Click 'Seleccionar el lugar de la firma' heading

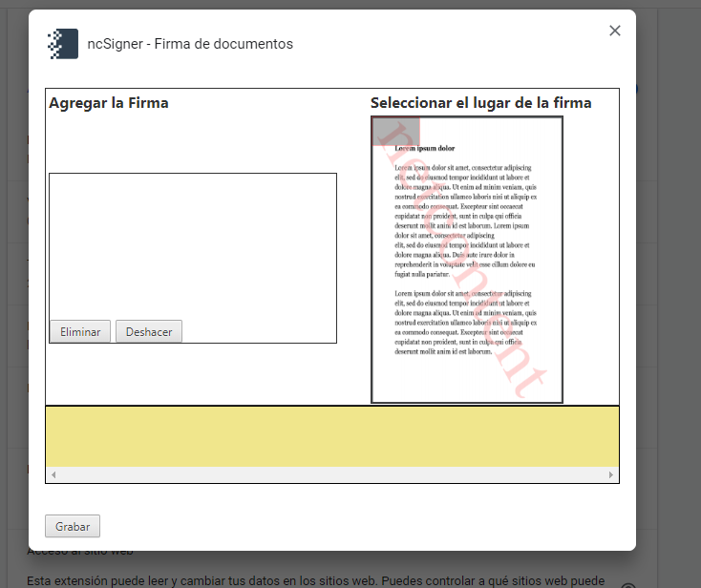coord(481,103)
